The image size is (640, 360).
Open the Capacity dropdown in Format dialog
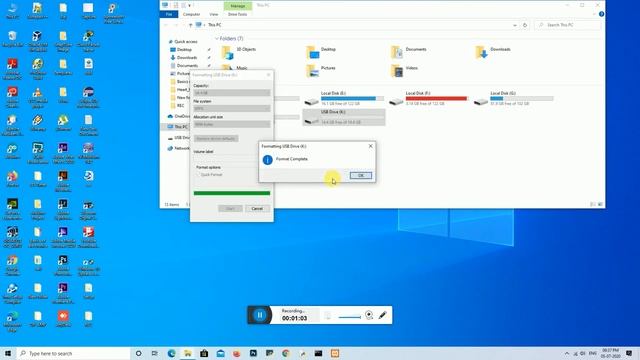231,93
